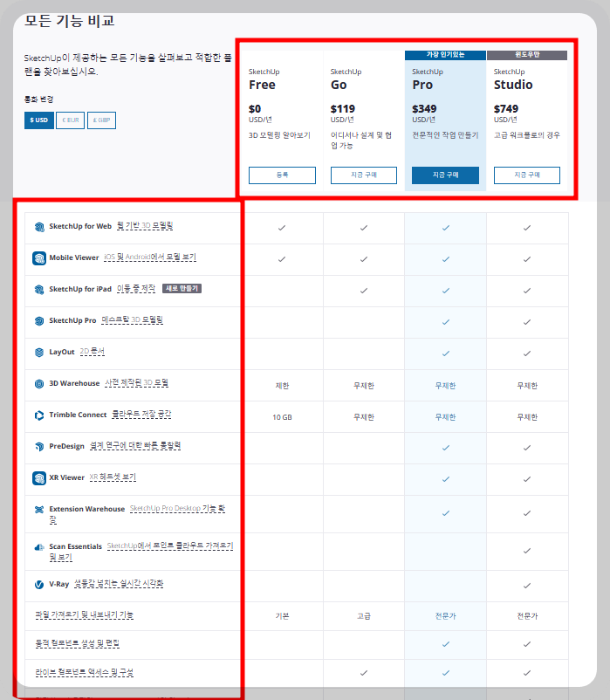Click 지금 구매 under SketchUp Pro

click(x=445, y=175)
